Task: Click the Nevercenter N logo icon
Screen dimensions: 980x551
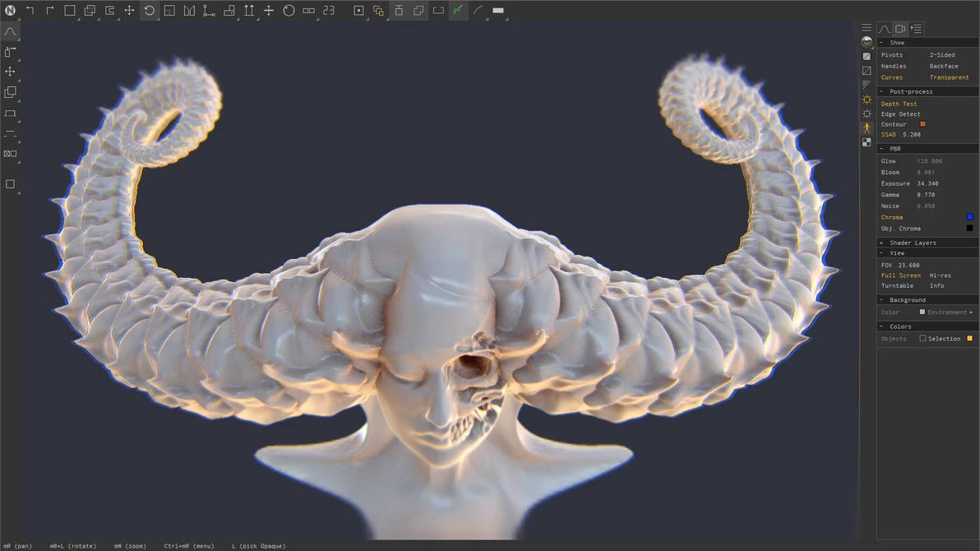Action: tap(10, 10)
